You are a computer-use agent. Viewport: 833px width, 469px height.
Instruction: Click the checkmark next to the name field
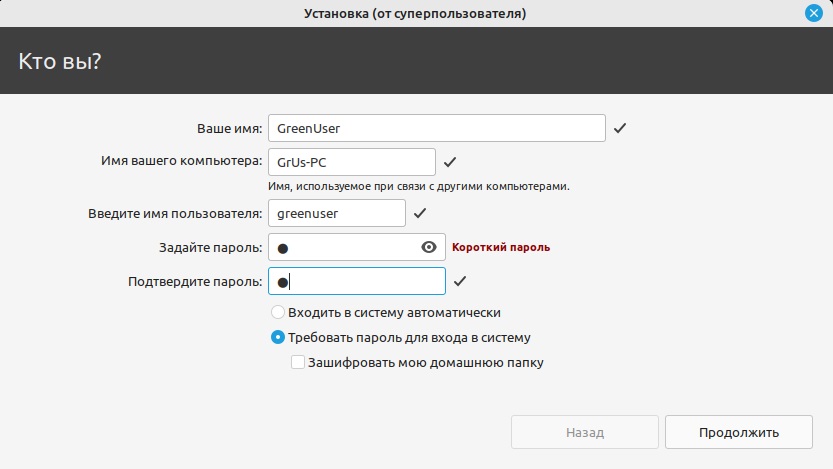click(620, 129)
